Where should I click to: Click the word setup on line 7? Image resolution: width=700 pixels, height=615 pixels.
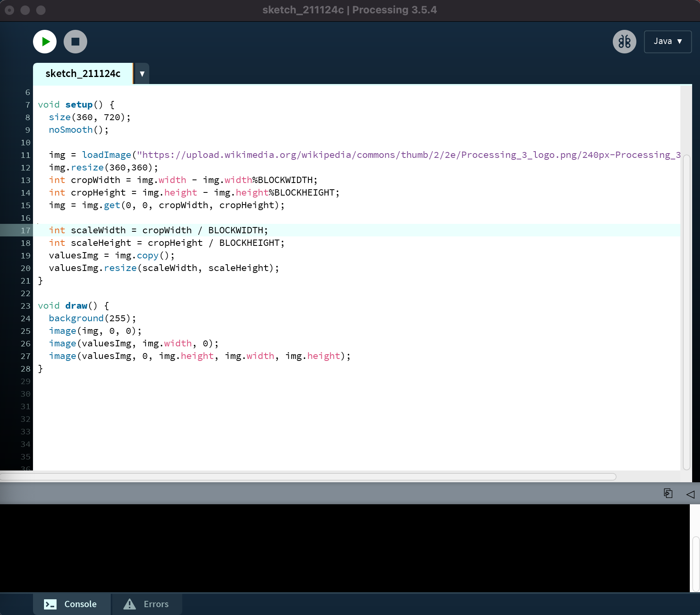(79, 104)
